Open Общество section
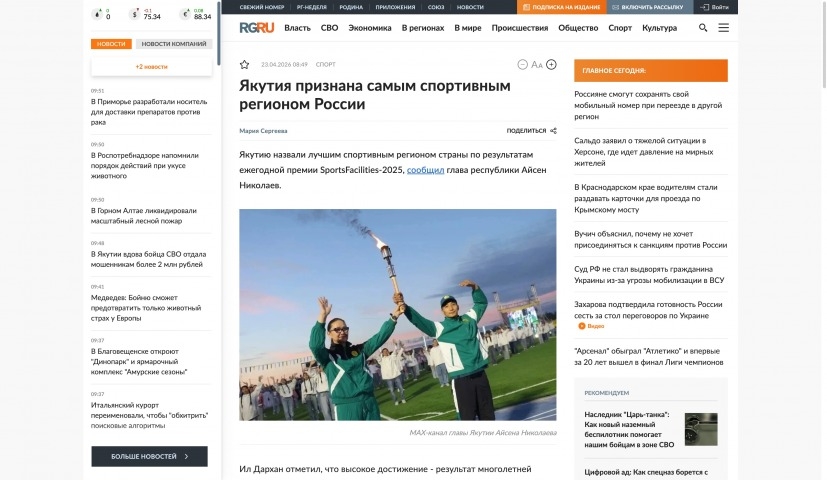 click(x=578, y=28)
